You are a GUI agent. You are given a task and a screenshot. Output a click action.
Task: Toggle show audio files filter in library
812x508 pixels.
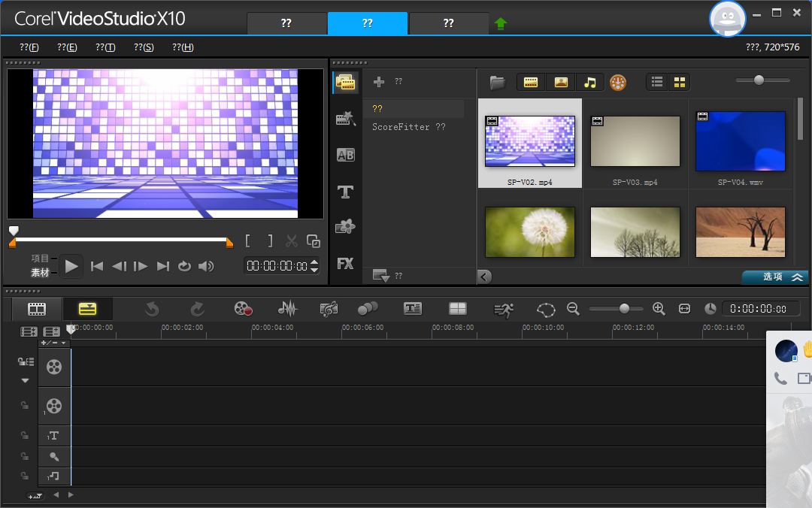590,83
